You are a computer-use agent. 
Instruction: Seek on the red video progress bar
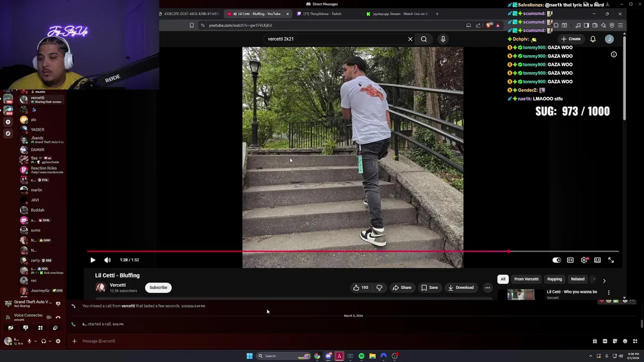click(x=353, y=251)
